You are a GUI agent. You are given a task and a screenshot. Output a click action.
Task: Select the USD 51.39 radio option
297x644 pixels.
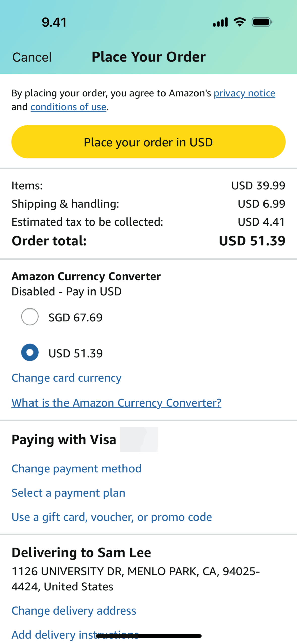(30, 352)
